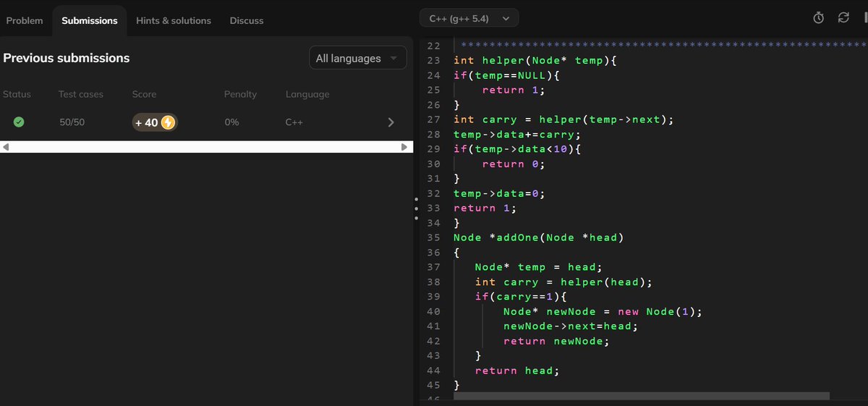The width and height of the screenshot is (868, 406).
Task: Click code line 'newNode->next=head;'
Action: click(571, 327)
